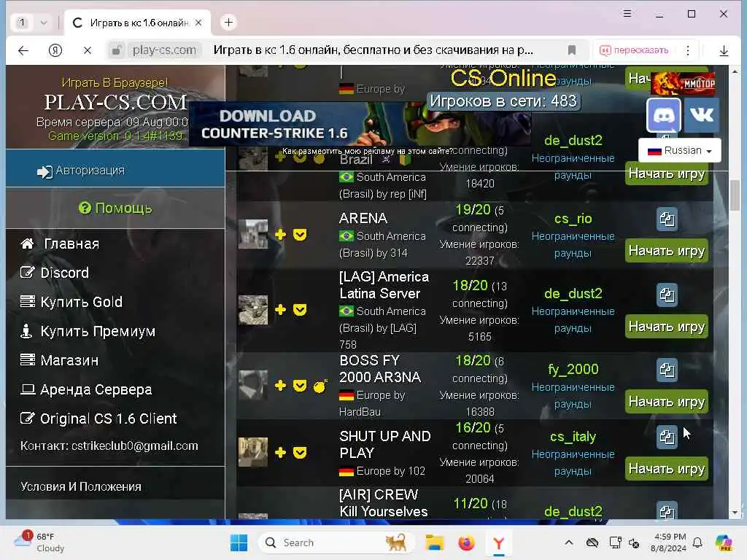
Task: Open new browser tab plus button
Action: pos(228,23)
